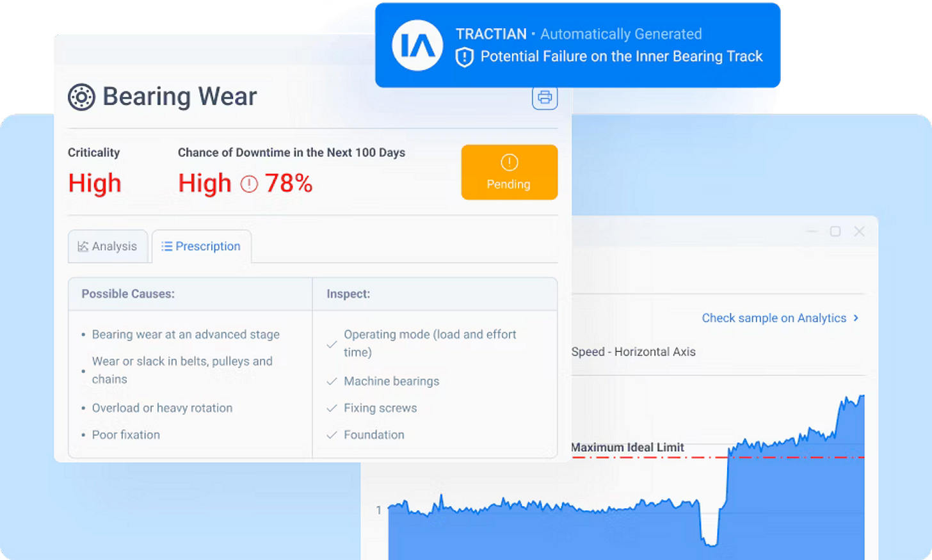Click the orange Pending button

click(510, 172)
